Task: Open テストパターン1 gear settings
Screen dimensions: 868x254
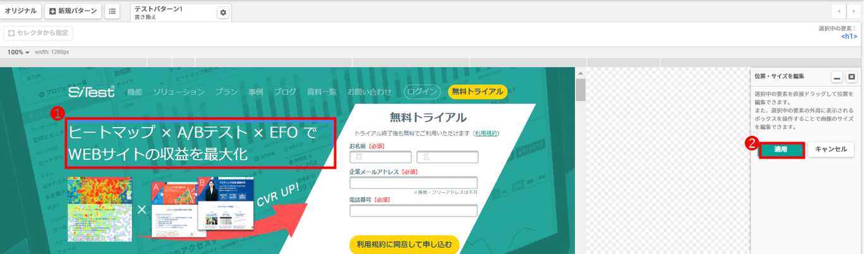Action: point(223,13)
